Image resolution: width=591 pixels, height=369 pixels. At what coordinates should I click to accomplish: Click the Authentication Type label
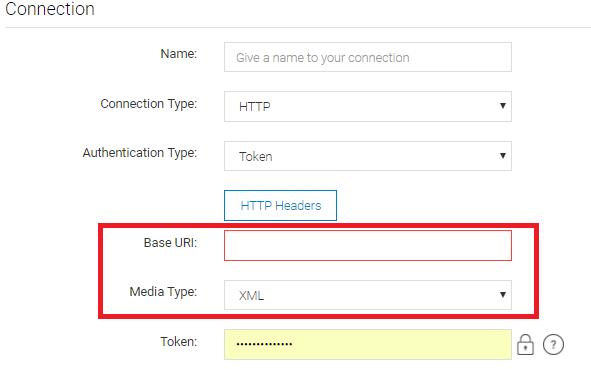(140, 153)
